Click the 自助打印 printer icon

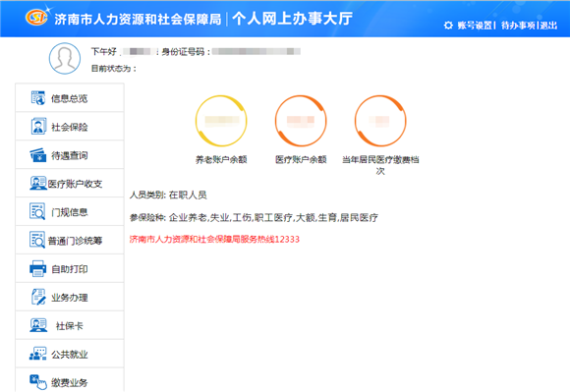pos(37,268)
